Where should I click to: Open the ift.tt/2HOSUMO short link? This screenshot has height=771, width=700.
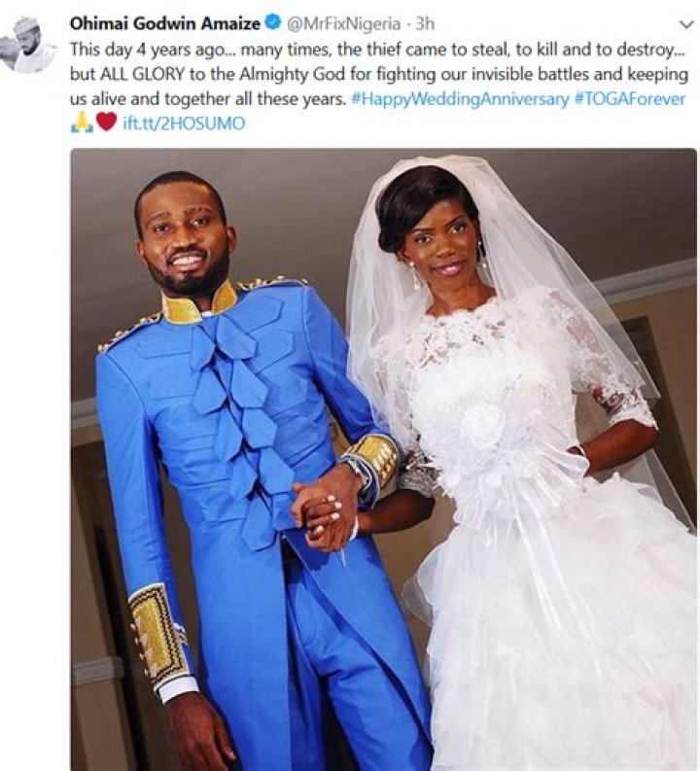[x=184, y=123]
